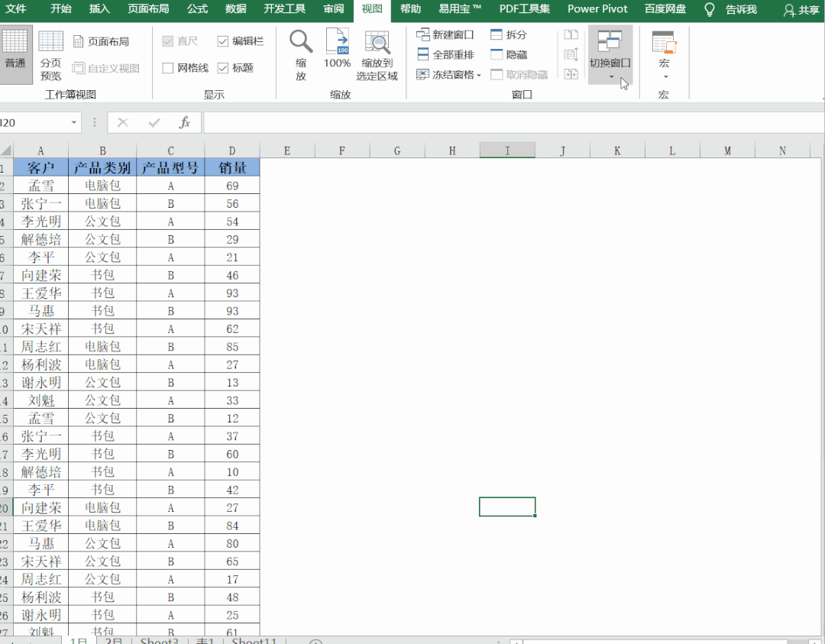The width and height of the screenshot is (825, 644).
Task: Click the Share (共享) button
Action: point(801,9)
